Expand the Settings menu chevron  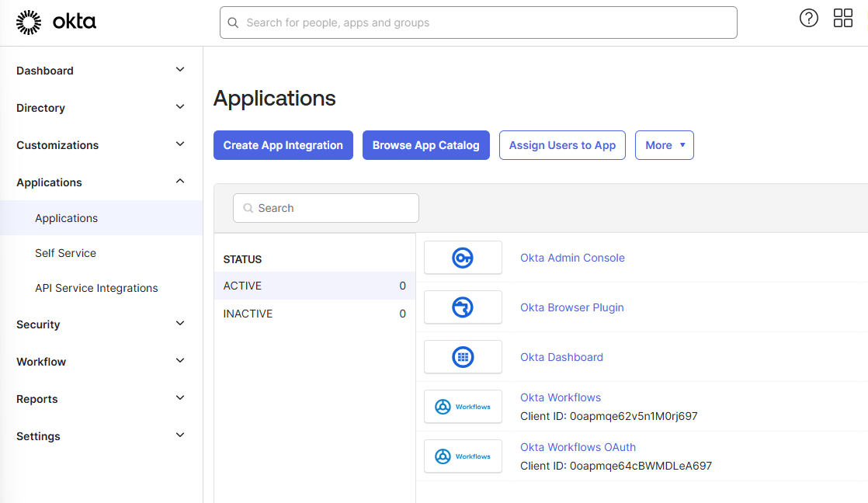pos(180,435)
